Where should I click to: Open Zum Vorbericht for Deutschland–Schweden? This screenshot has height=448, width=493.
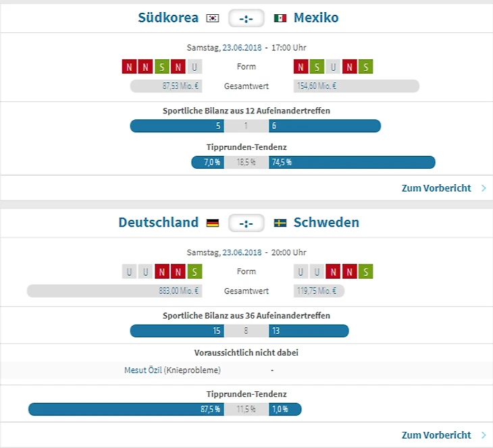(x=436, y=435)
